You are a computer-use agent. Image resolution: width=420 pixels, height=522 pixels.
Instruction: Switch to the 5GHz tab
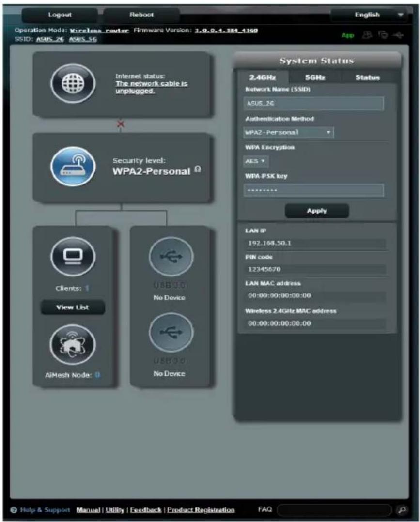click(315, 77)
